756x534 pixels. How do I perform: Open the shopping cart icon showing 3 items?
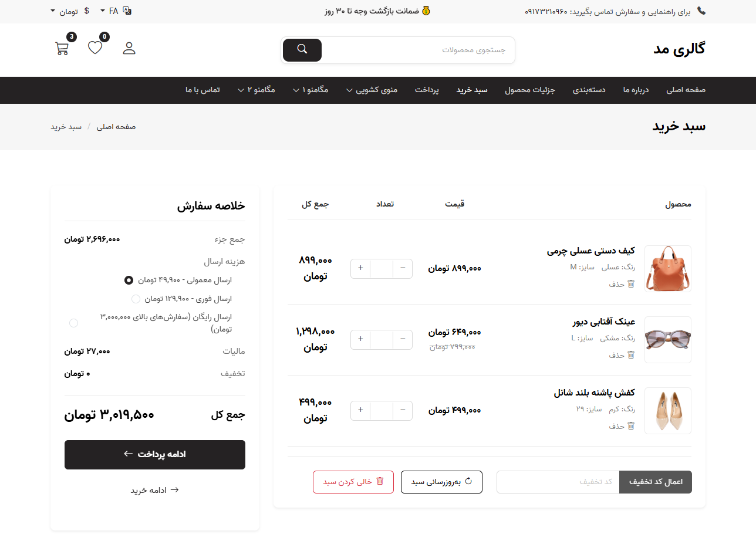62,48
